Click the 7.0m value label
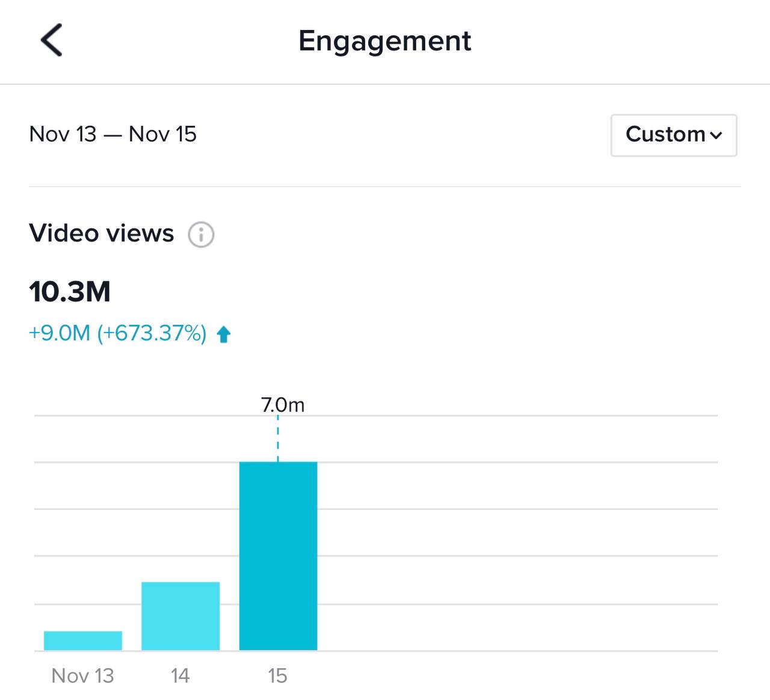 (283, 405)
